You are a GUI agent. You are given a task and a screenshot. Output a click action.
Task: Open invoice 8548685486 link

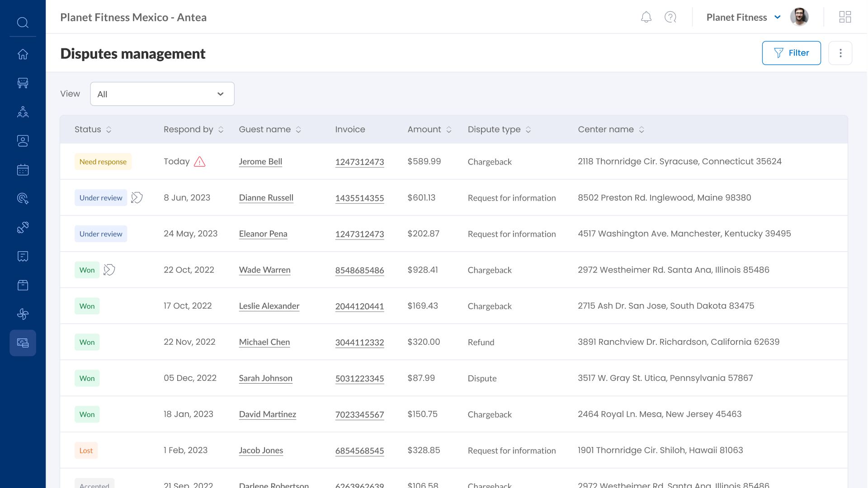click(359, 270)
